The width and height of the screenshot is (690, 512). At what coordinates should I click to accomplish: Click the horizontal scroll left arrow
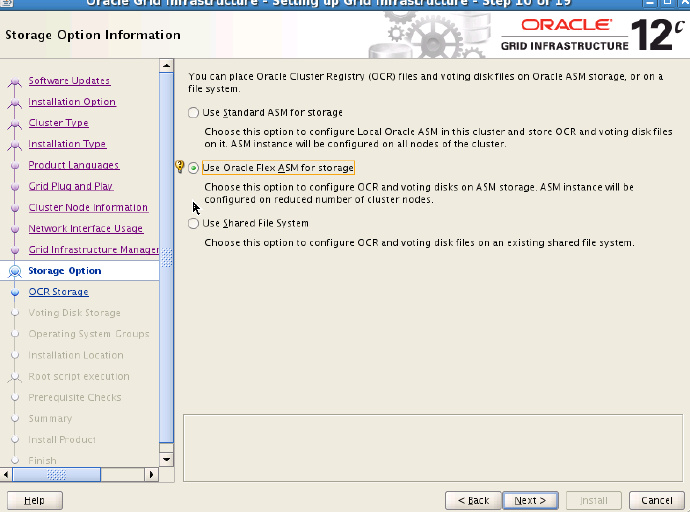[x=6, y=475]
